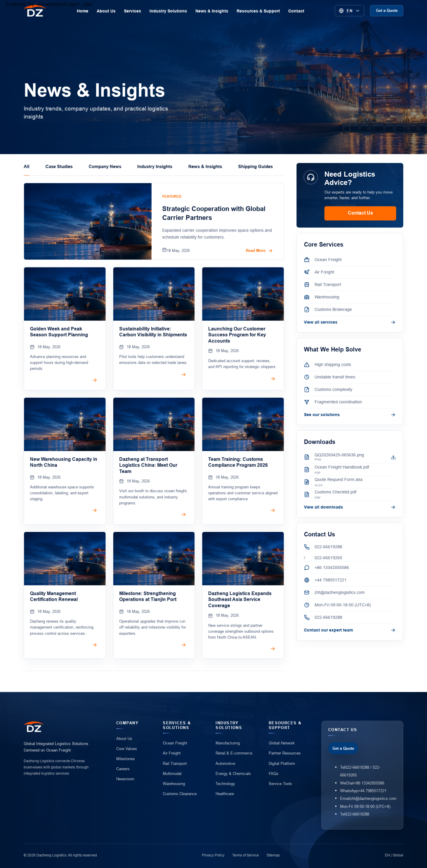427x868 pixels.
Task: Click the file icon for Ocean Freight Handbook.pdf
Action: (307, 469)
